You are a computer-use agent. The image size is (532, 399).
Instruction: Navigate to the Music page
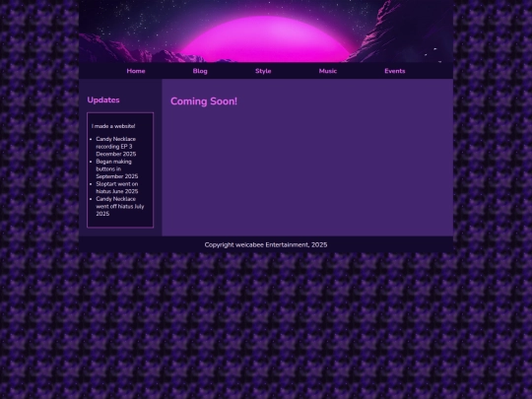[328, 71]
